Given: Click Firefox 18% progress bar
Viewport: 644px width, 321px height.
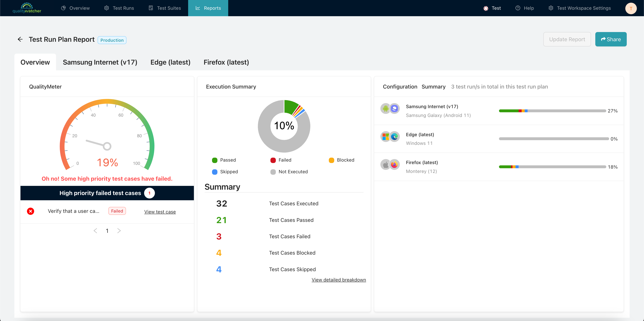Looking at the screenshot, I should pos(553,167).
